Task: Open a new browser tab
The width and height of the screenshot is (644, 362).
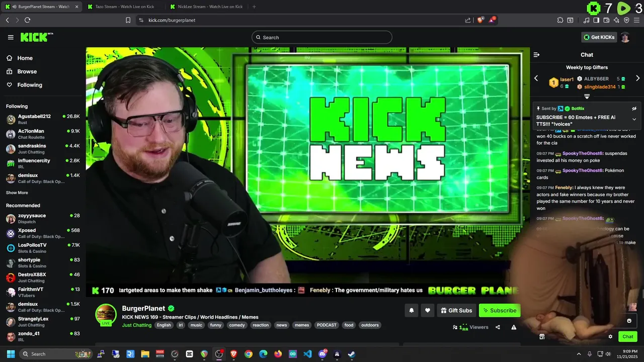Action: coord(254,7)
